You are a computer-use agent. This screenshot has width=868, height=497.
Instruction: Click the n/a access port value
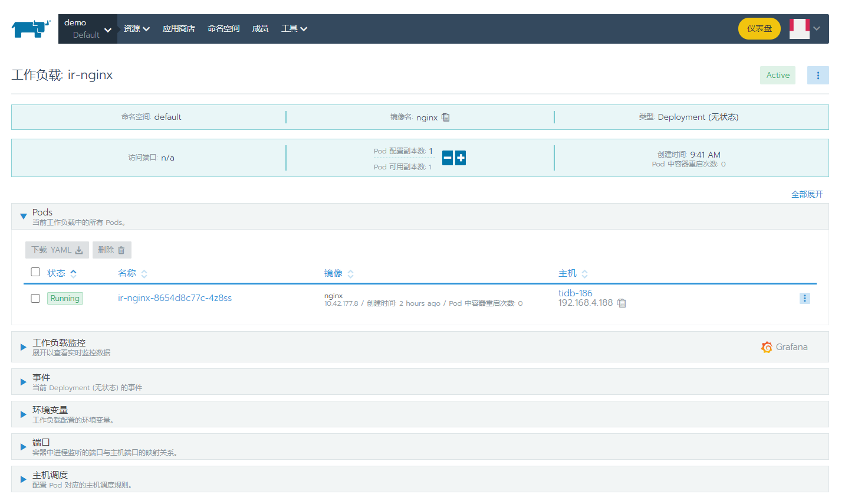pyautogui.click(x=167, y=158)
